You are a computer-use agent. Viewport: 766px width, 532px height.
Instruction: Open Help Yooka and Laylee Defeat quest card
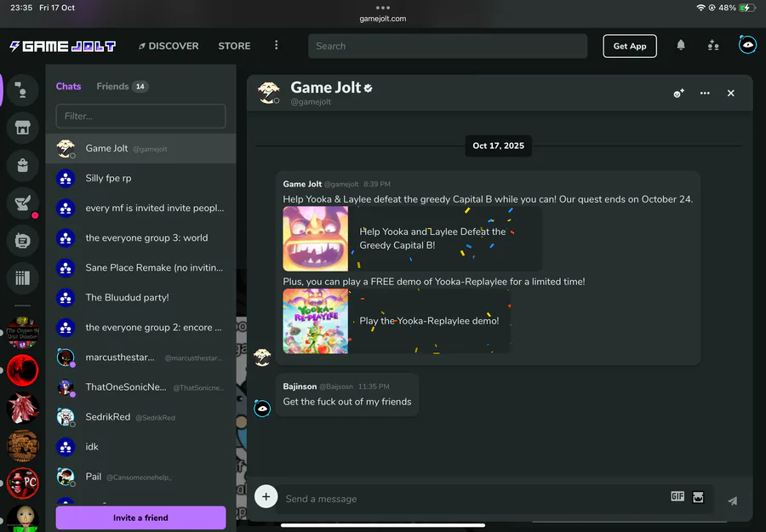tap(412, 239)
